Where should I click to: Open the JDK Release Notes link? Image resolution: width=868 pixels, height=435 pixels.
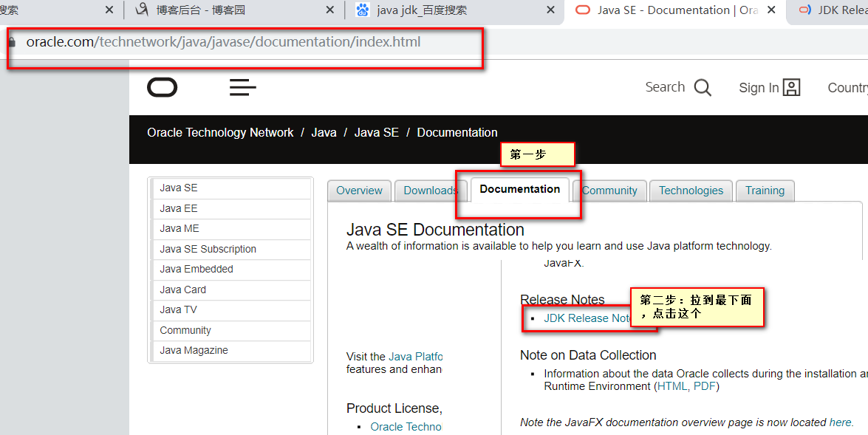point(587,318)
